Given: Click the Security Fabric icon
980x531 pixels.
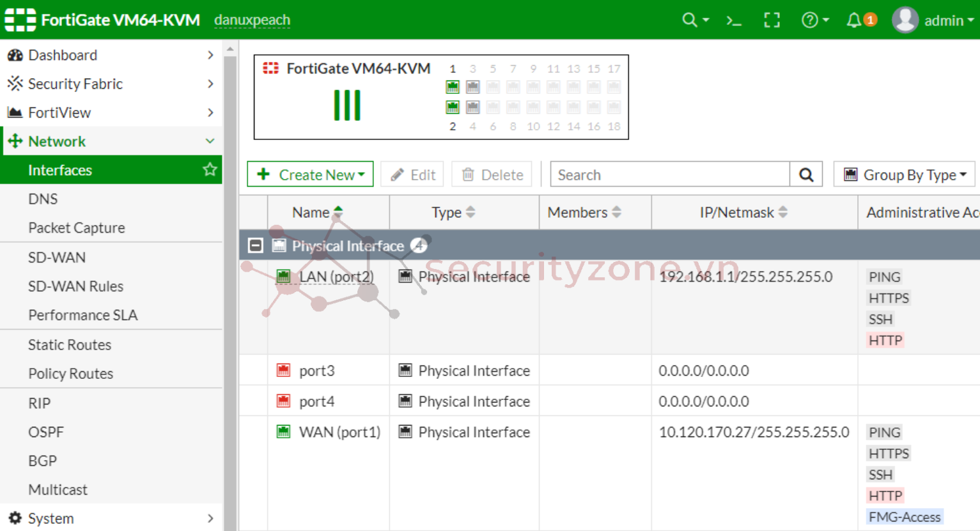Looking at the screenshot, I should click(15, 84).
